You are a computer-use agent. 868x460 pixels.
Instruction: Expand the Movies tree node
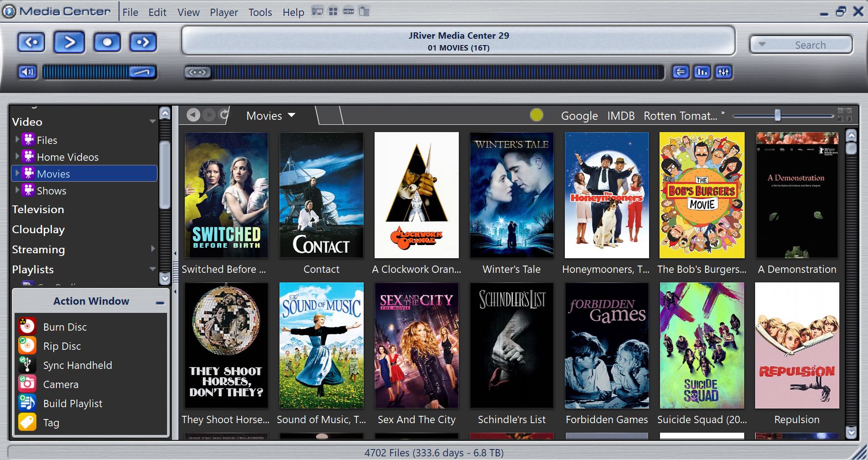point(17,173)
